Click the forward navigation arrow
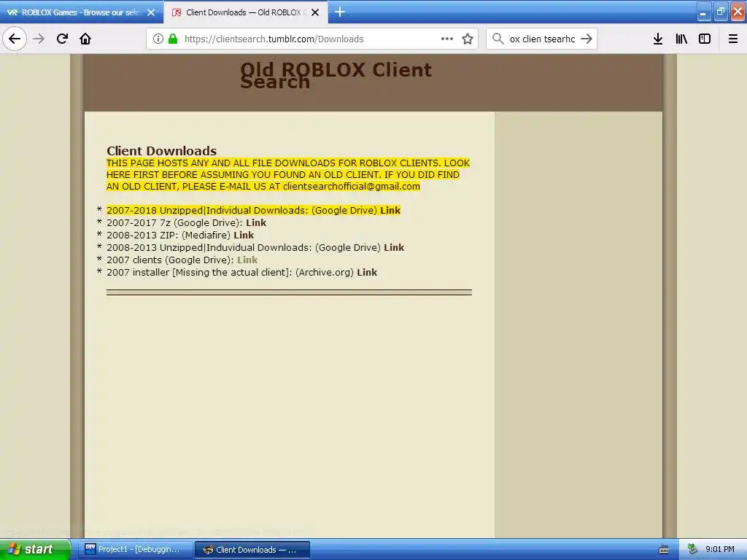The width and height of the screenshot is (747, 560). [39, 39]
